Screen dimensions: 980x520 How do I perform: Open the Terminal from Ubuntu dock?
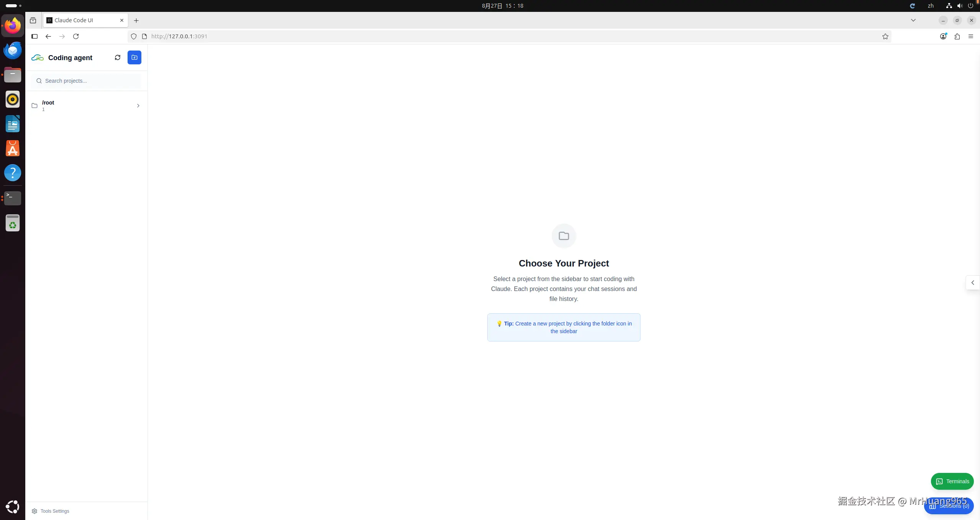[12, 198]
